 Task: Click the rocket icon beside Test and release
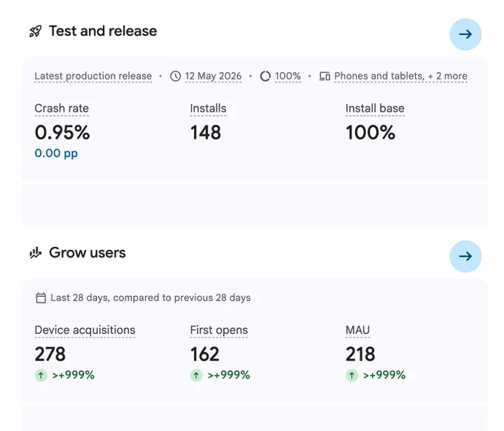pyautogui.click(x=36, y=31)
